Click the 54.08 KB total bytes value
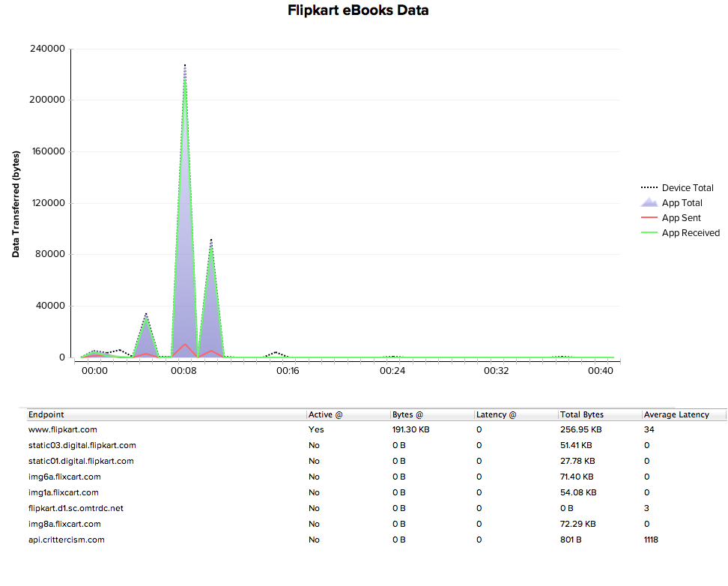 578,492
